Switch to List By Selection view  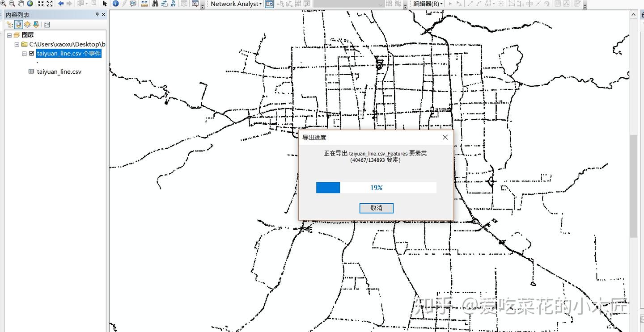(x=36, y=25)
